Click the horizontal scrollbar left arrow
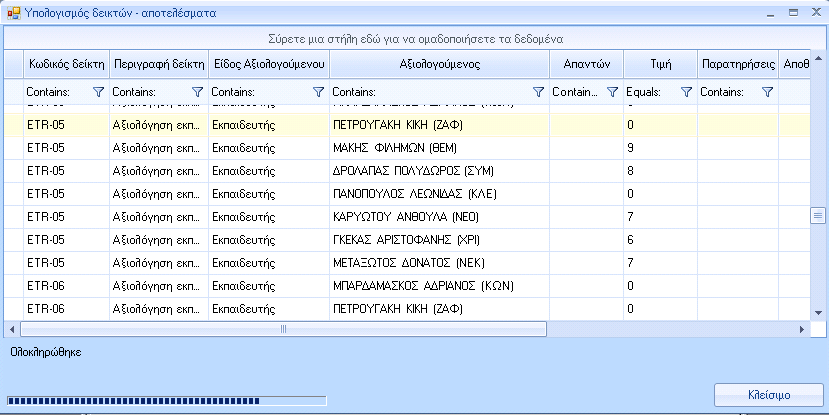 tap(12, 329)
